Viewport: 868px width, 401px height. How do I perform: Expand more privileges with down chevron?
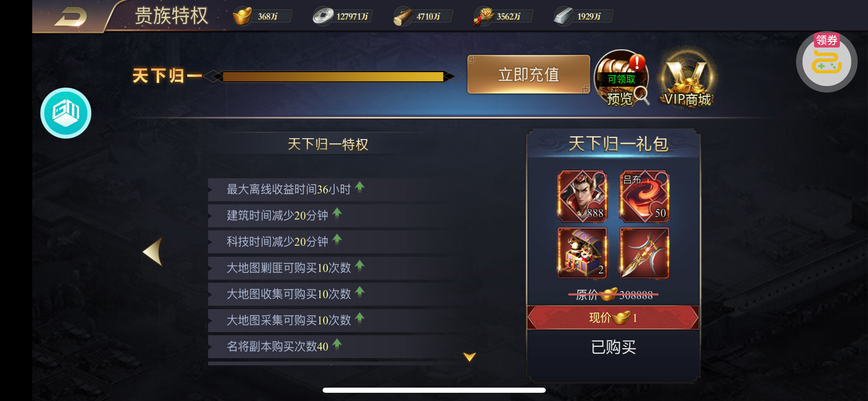469,357
